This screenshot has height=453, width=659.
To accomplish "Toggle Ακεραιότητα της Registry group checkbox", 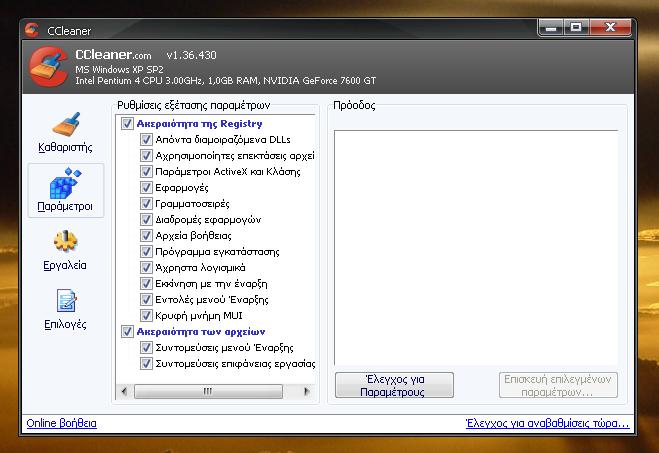I will coord(127,124).
